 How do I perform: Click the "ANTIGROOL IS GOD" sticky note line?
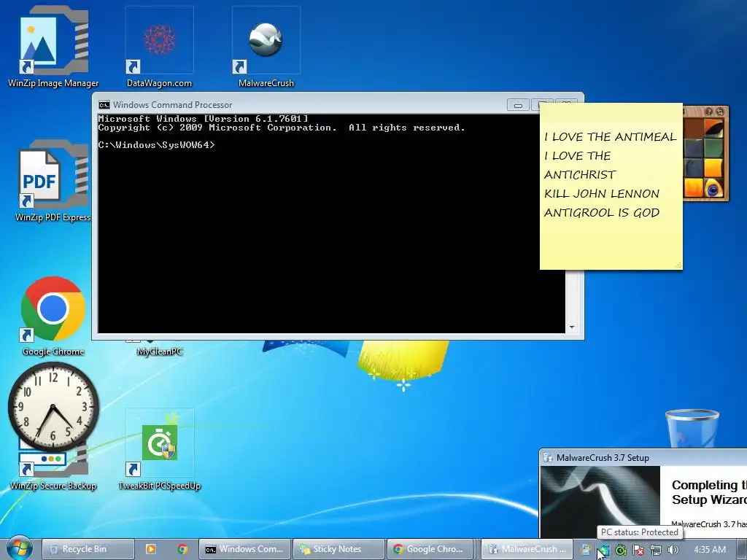click(x=602, y=213)
